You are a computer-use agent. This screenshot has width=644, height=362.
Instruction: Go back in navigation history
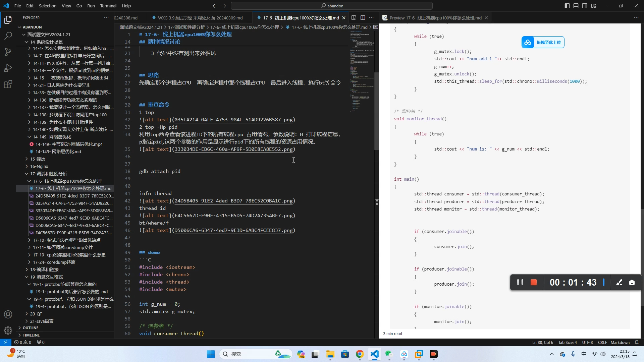click(x=215, y=6)
